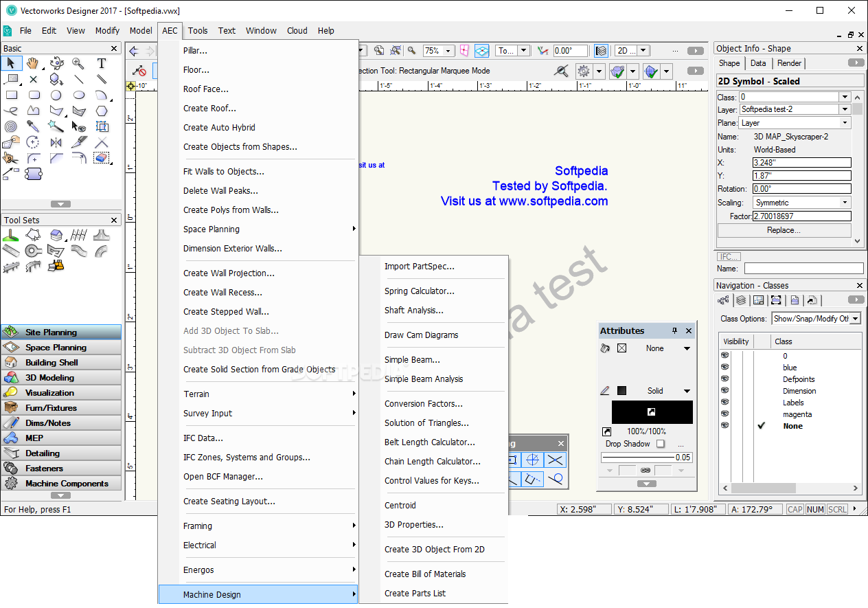Click the line thickness 0.05 control
This screenshot has width=868, height=608.
(x=646, y=458)
